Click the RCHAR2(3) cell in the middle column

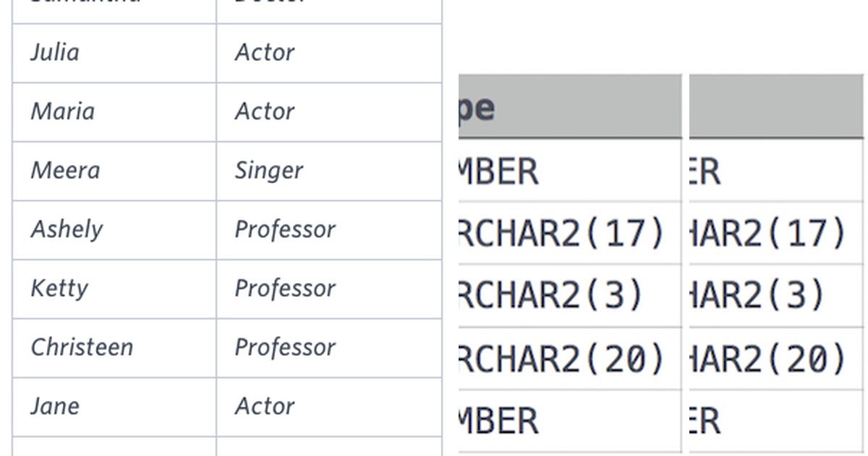coord(570,295)
